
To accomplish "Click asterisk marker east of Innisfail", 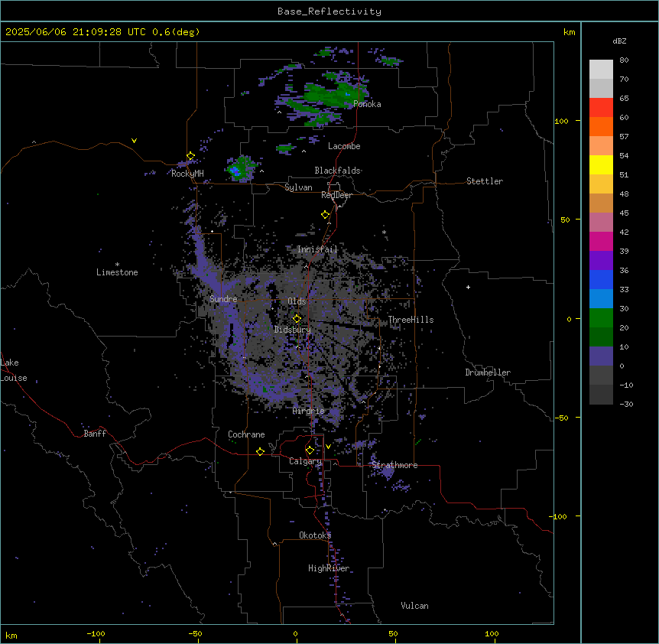I will pos(384,232).
